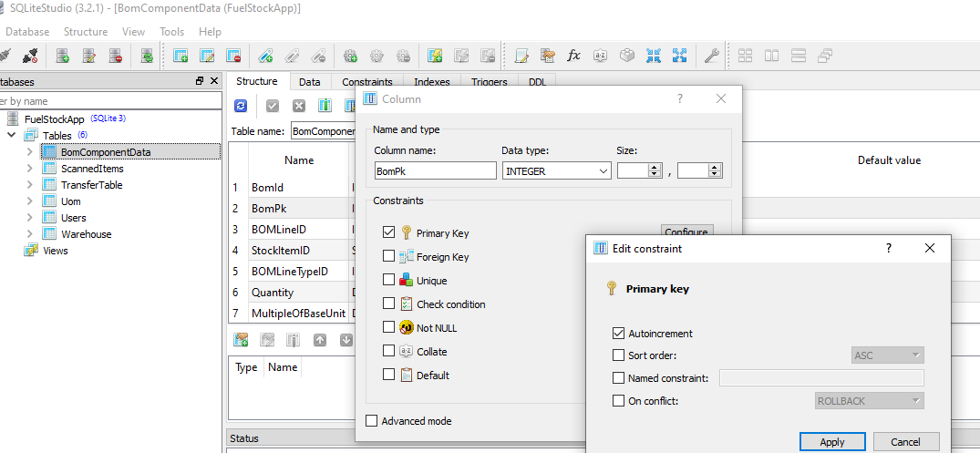Enable the Collate checkbox
Image resolution: width=980 pixels, height=453 pixels.
(388, 351)
